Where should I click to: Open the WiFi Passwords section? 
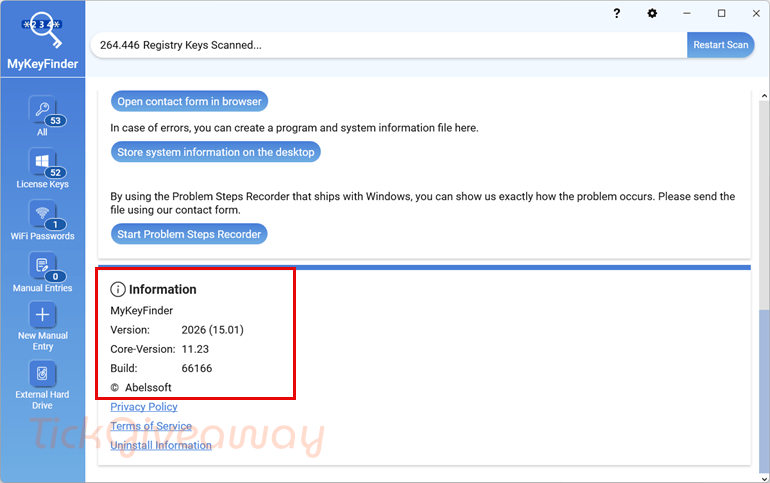click(x=43, y=220)
